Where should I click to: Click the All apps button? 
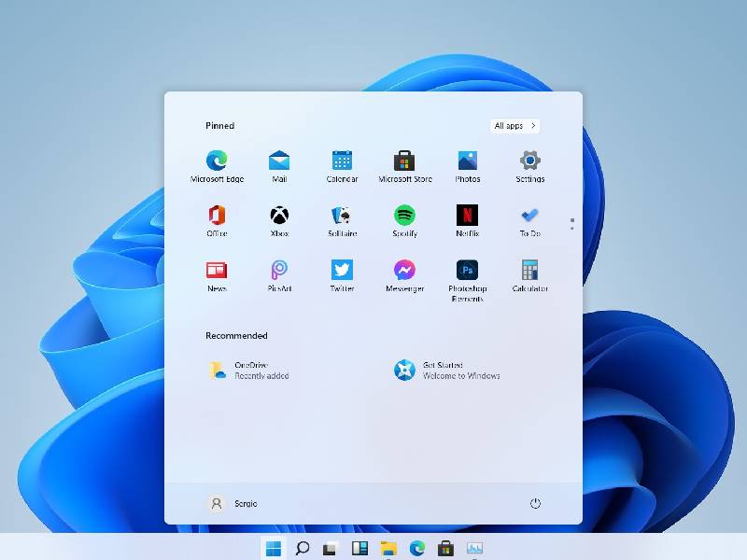tap(514, 125)
